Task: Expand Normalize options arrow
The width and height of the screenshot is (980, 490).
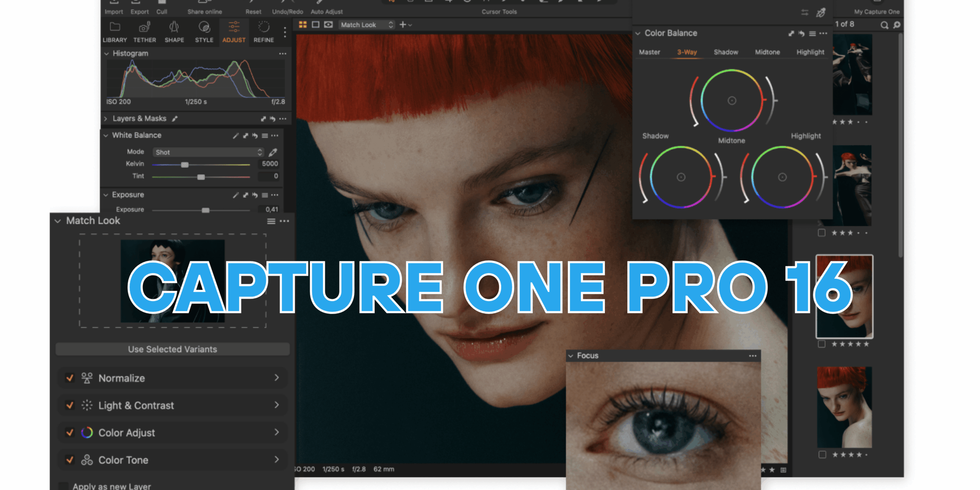Action: coord(276,378)
